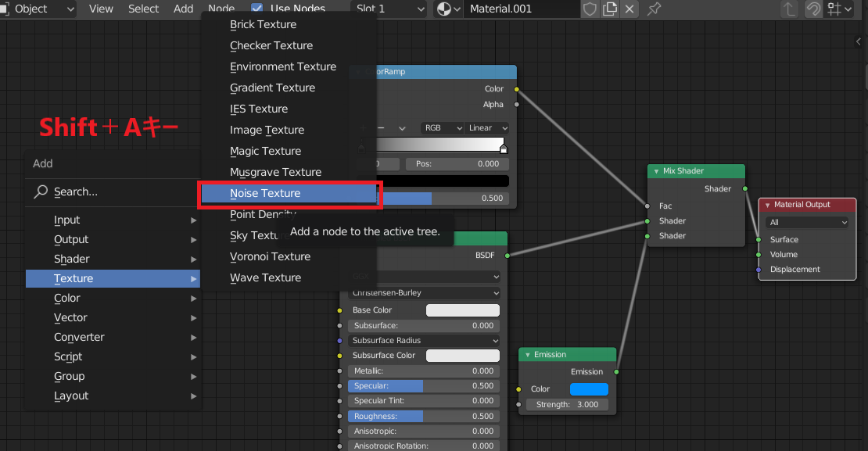Click the Subsurface Color swatch
The width and height of the screenshot is (868, 451).
(x=463, y=356)
